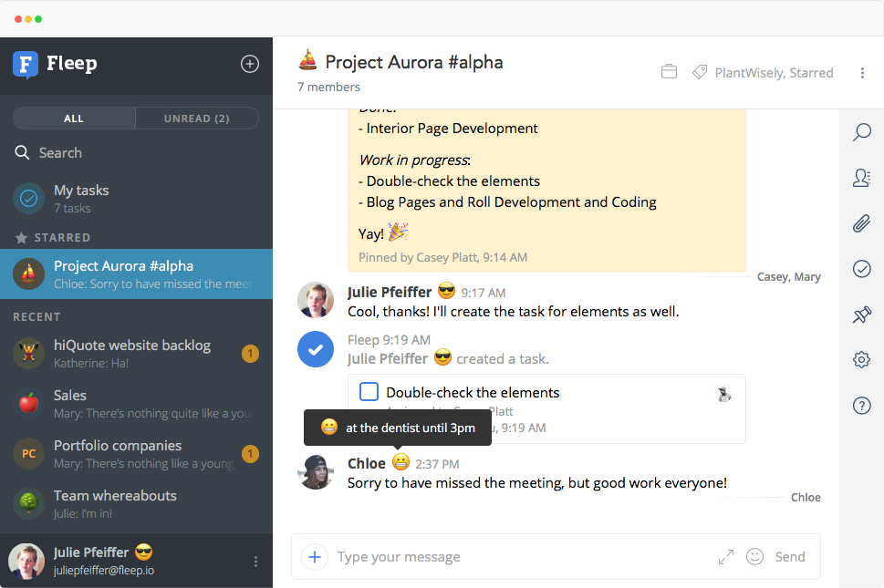Click the Fleep task checkmark avatar

(316, 349)
